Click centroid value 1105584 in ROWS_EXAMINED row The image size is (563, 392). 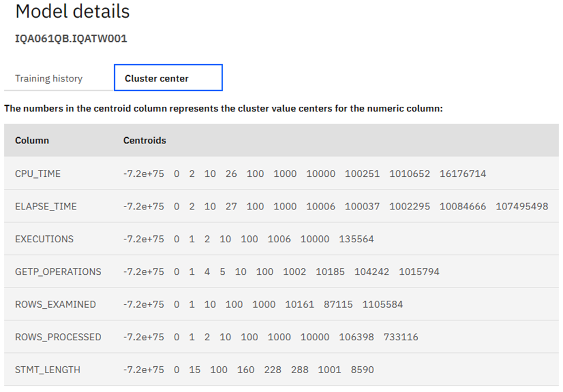coord(383,304)
